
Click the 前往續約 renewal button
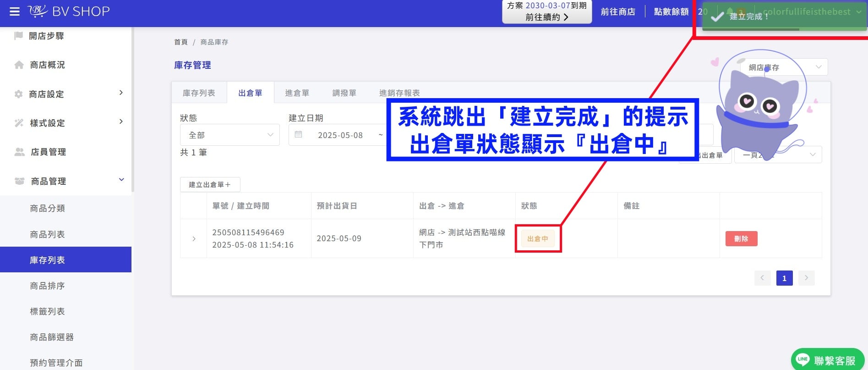click(x=547, y=17)
